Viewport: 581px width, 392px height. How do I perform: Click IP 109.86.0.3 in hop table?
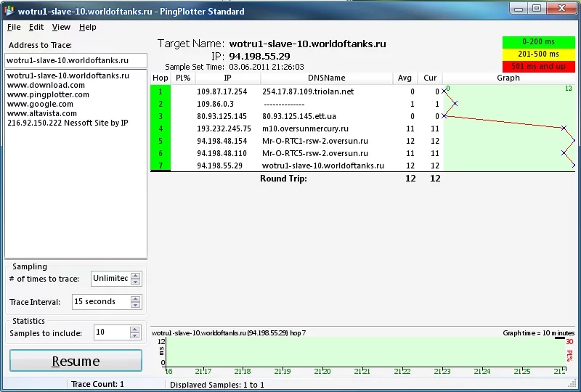(215, 104)
